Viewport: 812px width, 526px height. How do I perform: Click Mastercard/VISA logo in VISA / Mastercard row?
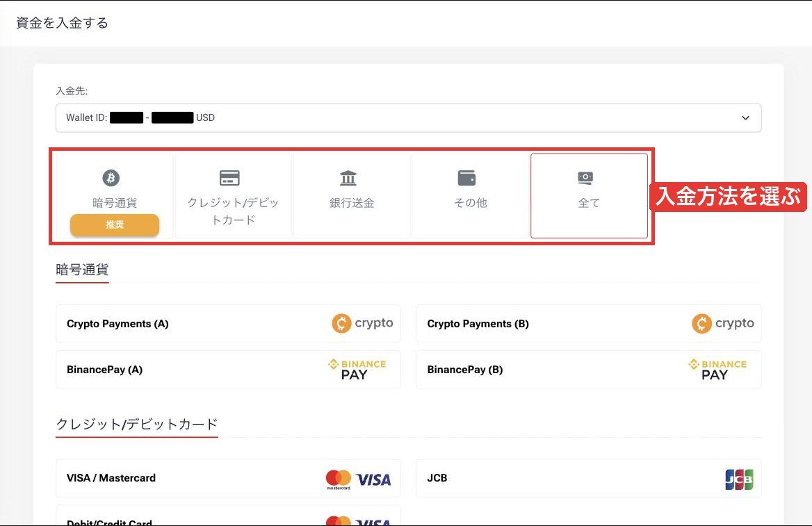tap(358, 479)
